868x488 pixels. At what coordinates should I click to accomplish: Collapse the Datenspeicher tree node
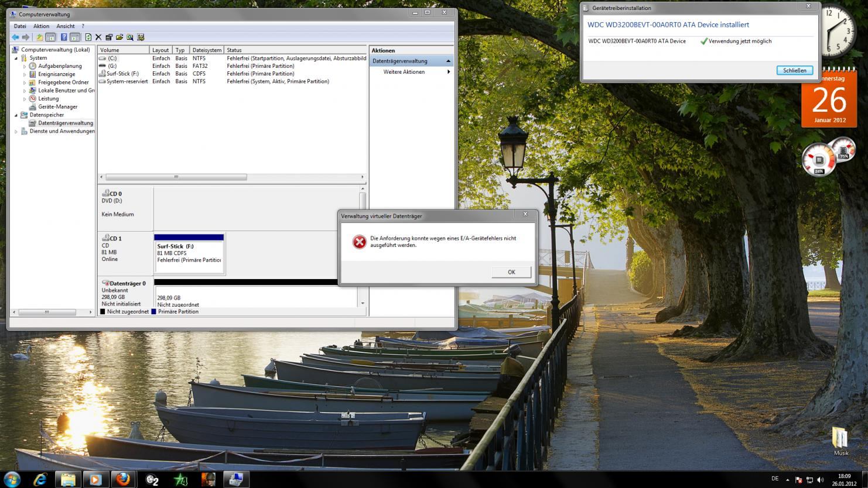pos(16,115)
